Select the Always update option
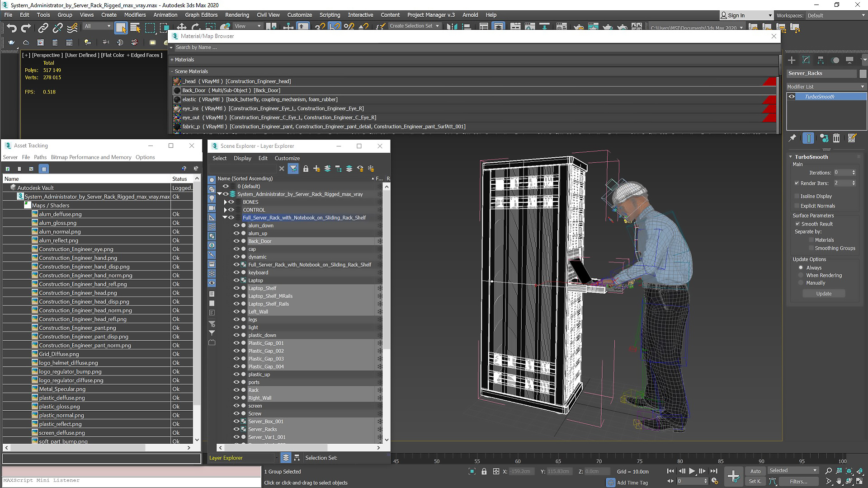 [x=801, y=267]
